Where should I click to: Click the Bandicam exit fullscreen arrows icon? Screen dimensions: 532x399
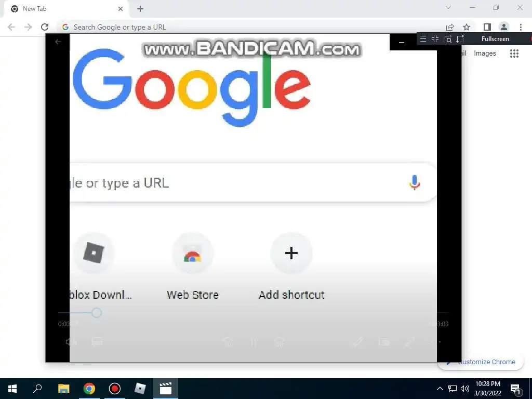tap(435, 38)
